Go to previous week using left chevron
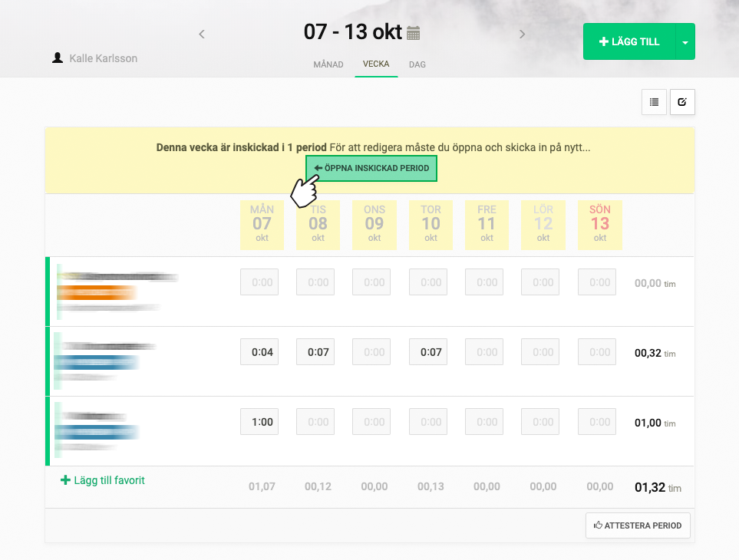This screenshot has width=739, height=560. pos(202,34)
